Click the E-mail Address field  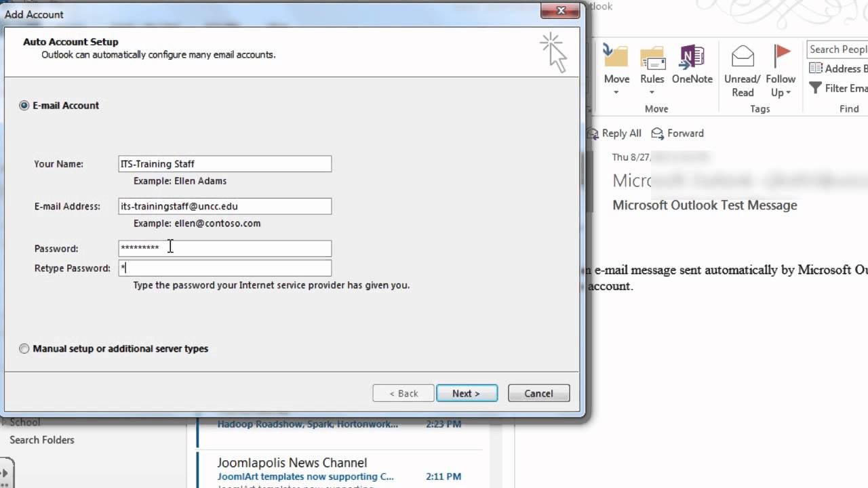[x=225, y=206]
